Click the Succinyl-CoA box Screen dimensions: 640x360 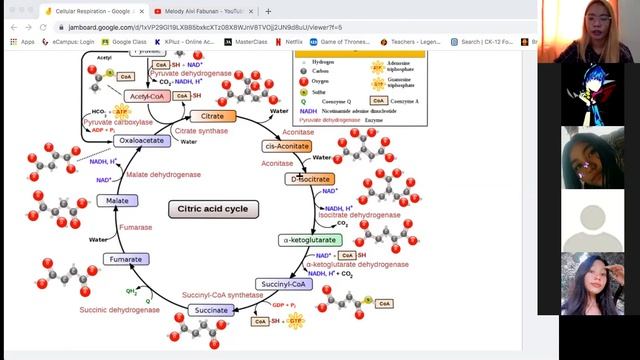284,284
